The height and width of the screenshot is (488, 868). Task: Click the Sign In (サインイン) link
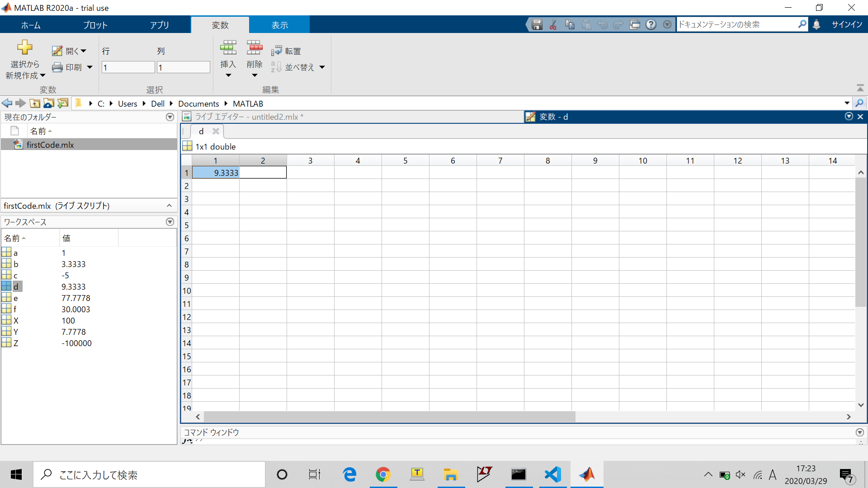pos(847,24)
